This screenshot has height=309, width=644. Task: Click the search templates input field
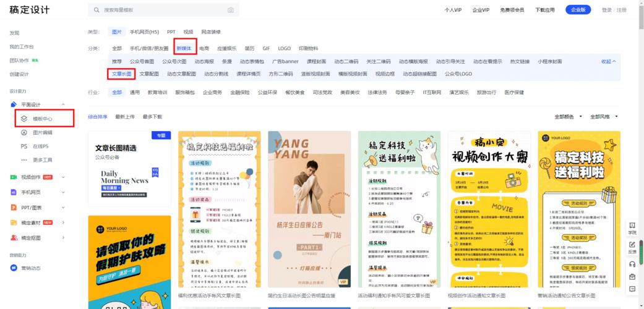pyautogui.click(x=163, y=10)
